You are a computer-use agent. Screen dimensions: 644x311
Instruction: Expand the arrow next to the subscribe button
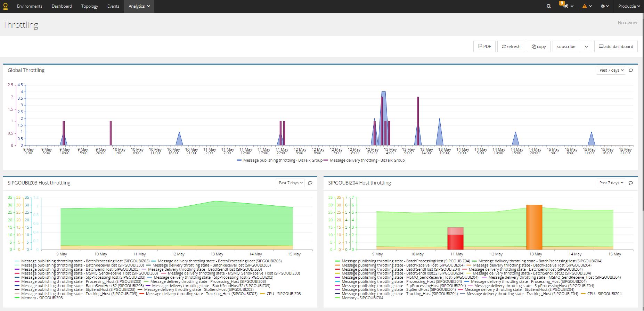586,46
